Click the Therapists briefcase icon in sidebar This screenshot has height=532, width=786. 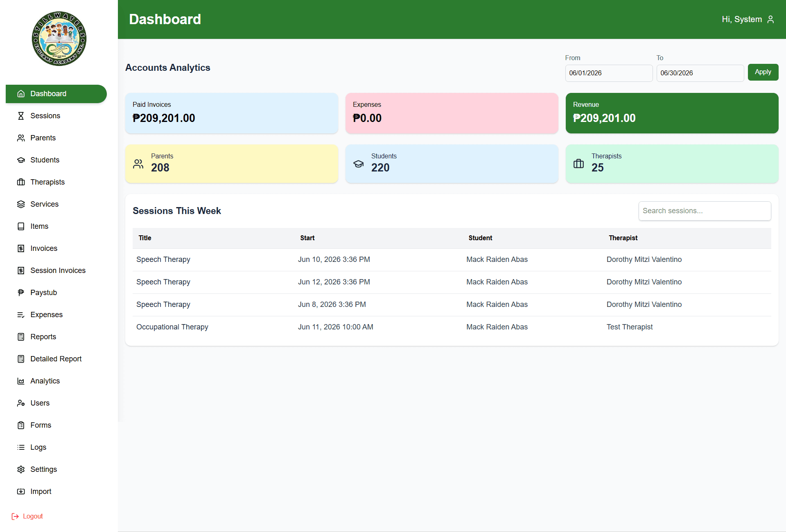tap(21, 182)
